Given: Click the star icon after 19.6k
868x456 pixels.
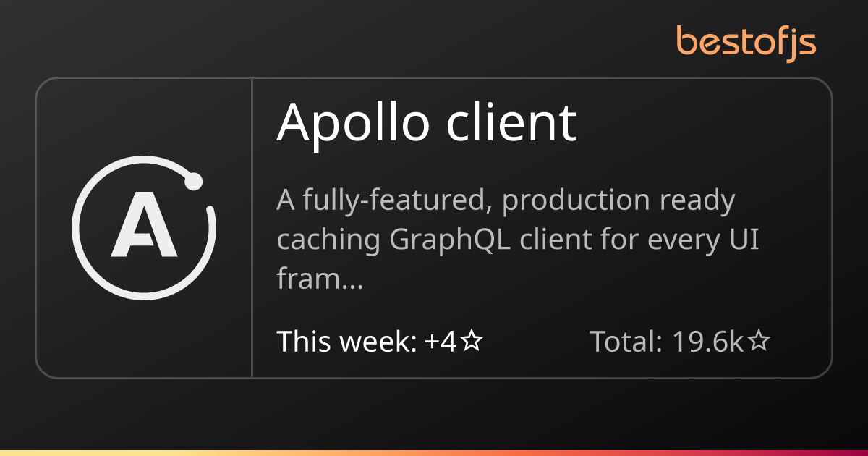Looking at the screenshot, I should point(758,341).
